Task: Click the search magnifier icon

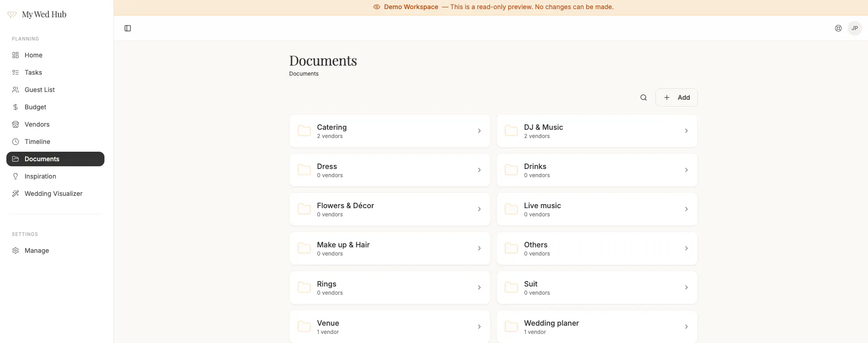Action: (x=644, y=97)
